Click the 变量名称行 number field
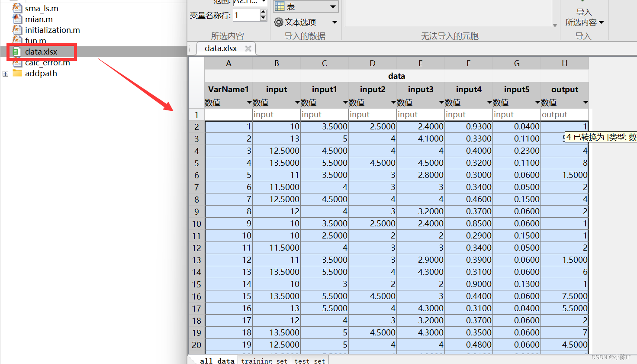 247,15
